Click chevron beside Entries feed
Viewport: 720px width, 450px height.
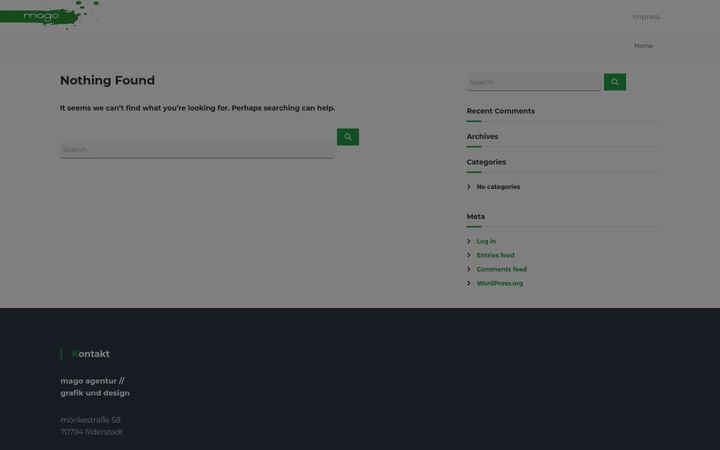point(469,255)
